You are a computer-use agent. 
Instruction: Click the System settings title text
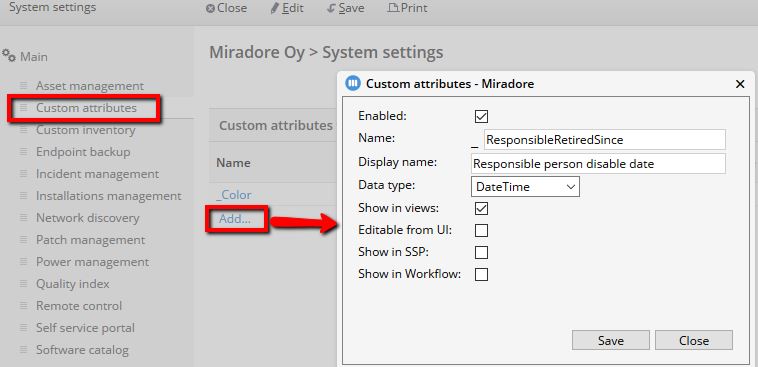pyautogui.click(x=52, y=8)
